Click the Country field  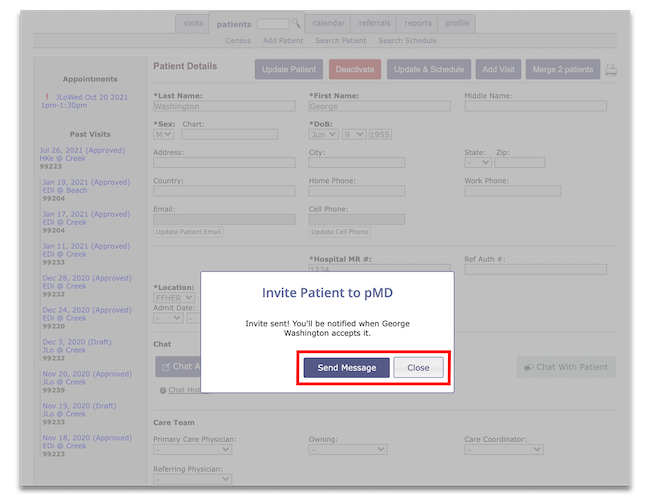pos(224,191)
